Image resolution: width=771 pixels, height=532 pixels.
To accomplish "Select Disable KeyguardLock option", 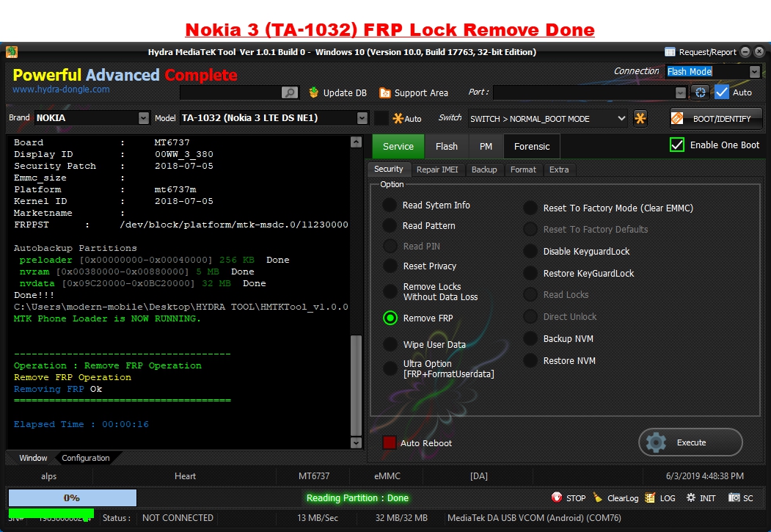I will point(530,251).
